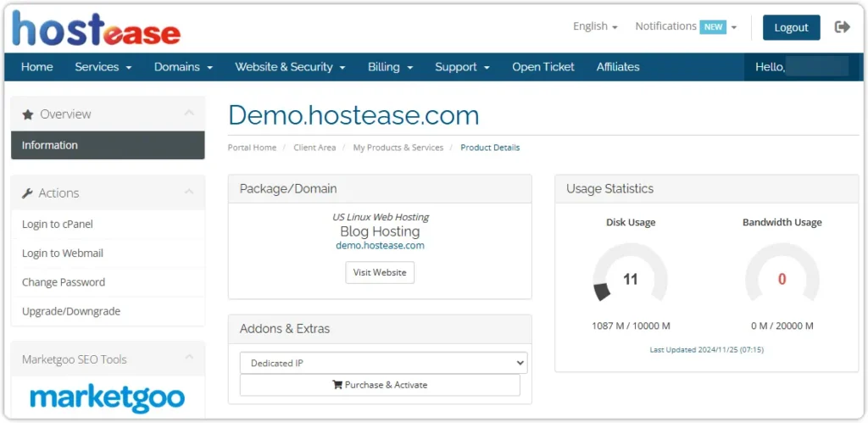Click the Blog Hosting package name

pyautogui.click(x=380, y=231)
